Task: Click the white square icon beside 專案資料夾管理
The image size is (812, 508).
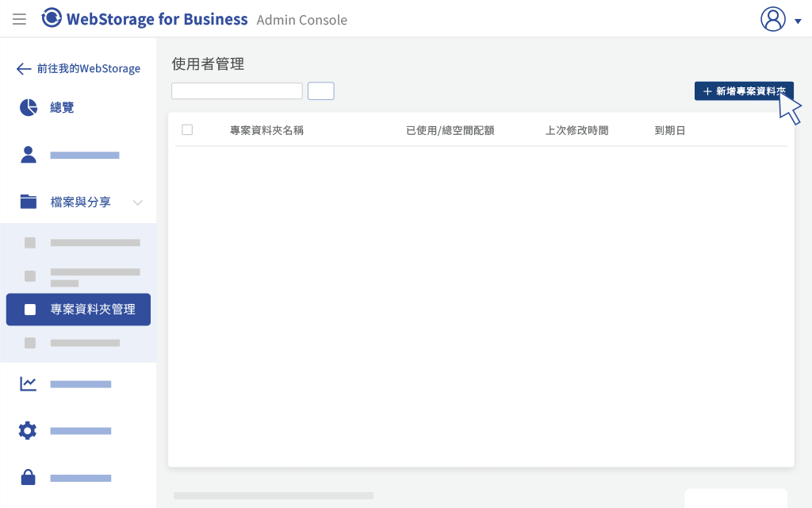Action: point(30,310)
